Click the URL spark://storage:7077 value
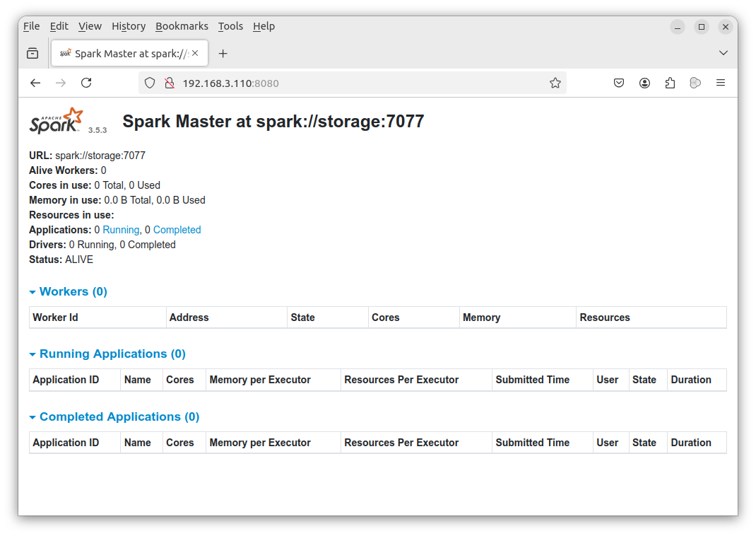Image resolution: width=756 pixels, height=536 pixels. pyautogui.click(x=100, y=156)
